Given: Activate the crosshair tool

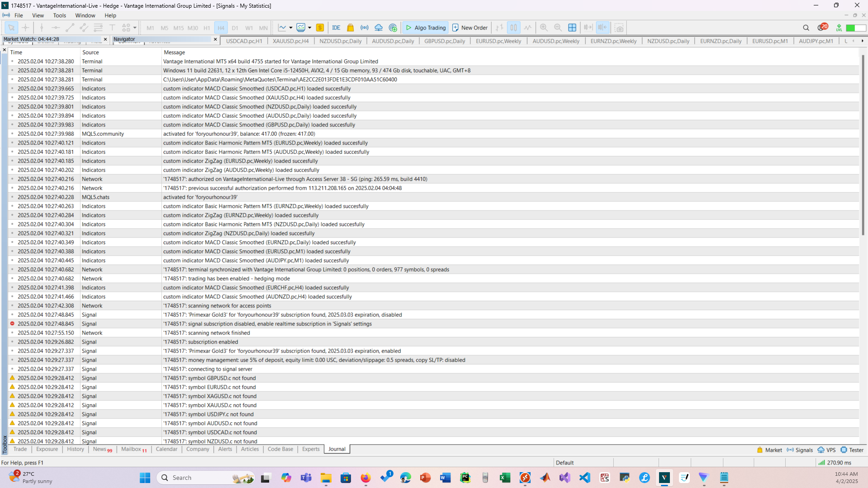Looking at the screenshot, I should tap(25, 28).
